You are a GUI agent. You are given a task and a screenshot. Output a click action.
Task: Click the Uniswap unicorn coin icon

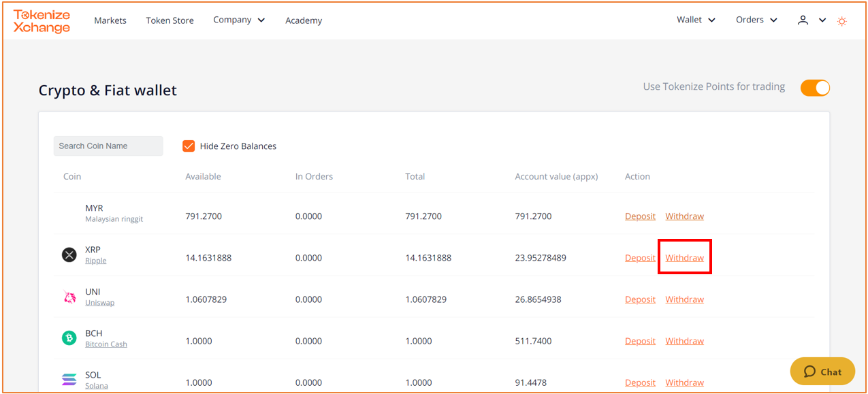pos(69,297)
